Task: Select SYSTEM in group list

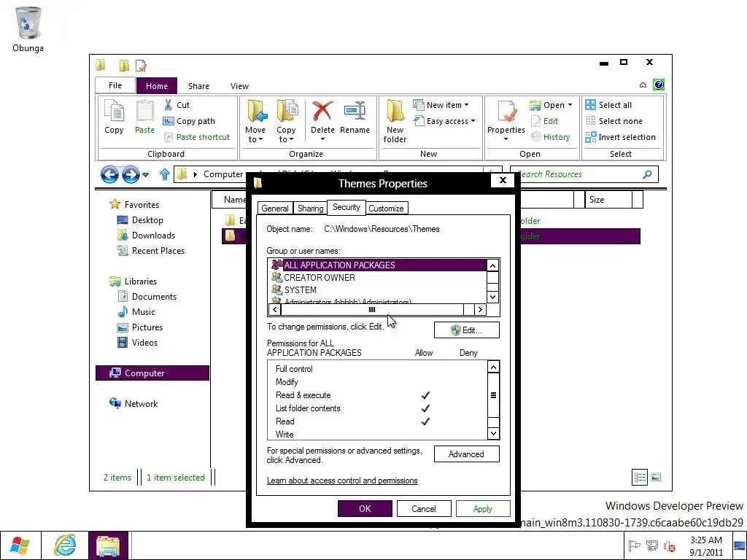Action: click(x=295, y=290)
